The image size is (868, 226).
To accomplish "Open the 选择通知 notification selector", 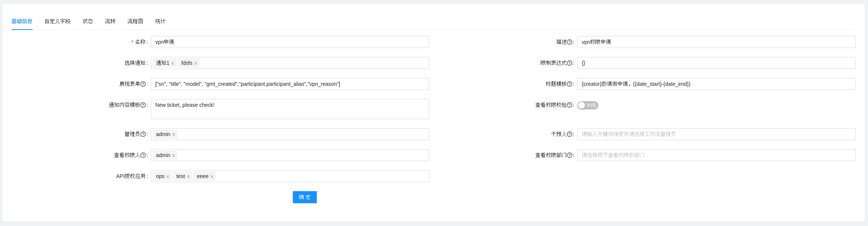I will (300, 63).
